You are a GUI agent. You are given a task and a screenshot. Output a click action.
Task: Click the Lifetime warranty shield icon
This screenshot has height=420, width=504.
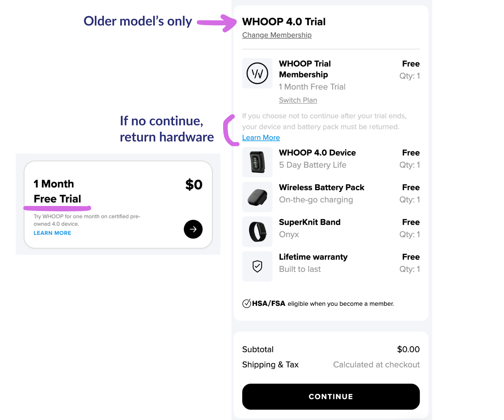pos(257,266)
